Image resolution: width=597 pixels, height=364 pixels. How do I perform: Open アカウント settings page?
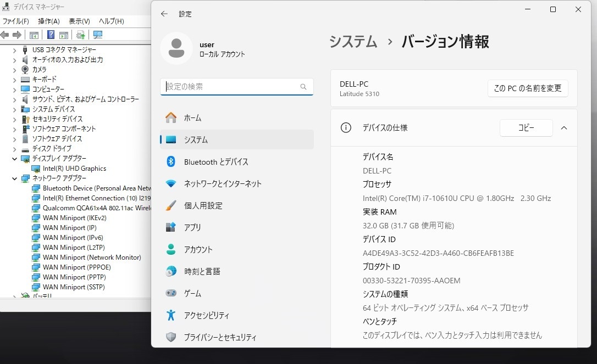pyautogui.click(x=237, y=249)
